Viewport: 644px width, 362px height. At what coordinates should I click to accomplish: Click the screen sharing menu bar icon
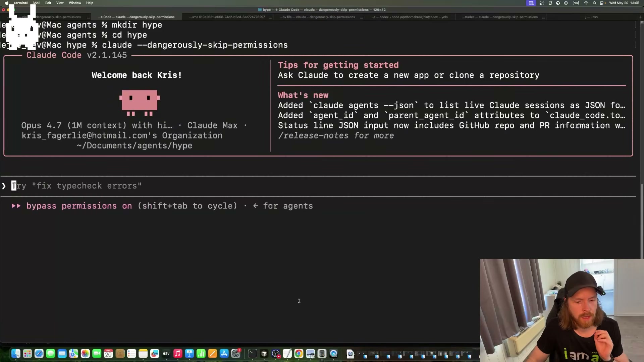[531, 3]
